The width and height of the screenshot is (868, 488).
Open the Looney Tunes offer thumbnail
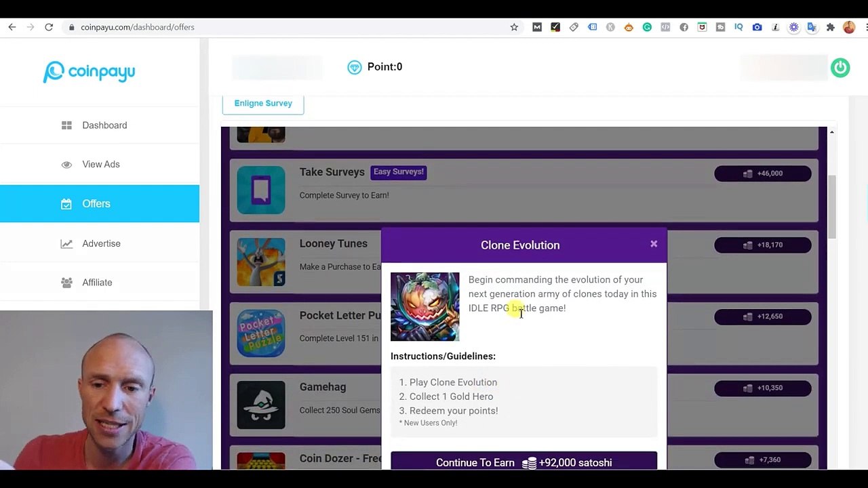coord(261,262)
